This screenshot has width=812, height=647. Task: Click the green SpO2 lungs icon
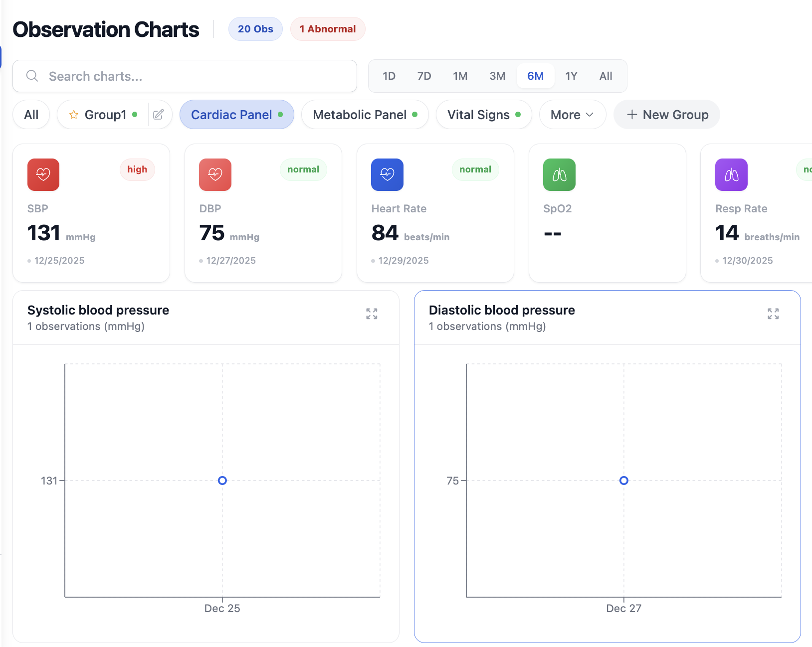coord(559,174)
